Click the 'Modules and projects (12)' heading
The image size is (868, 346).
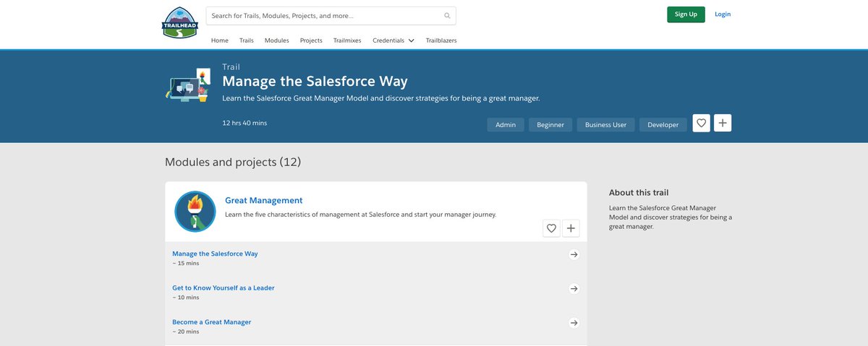[233, 162]
